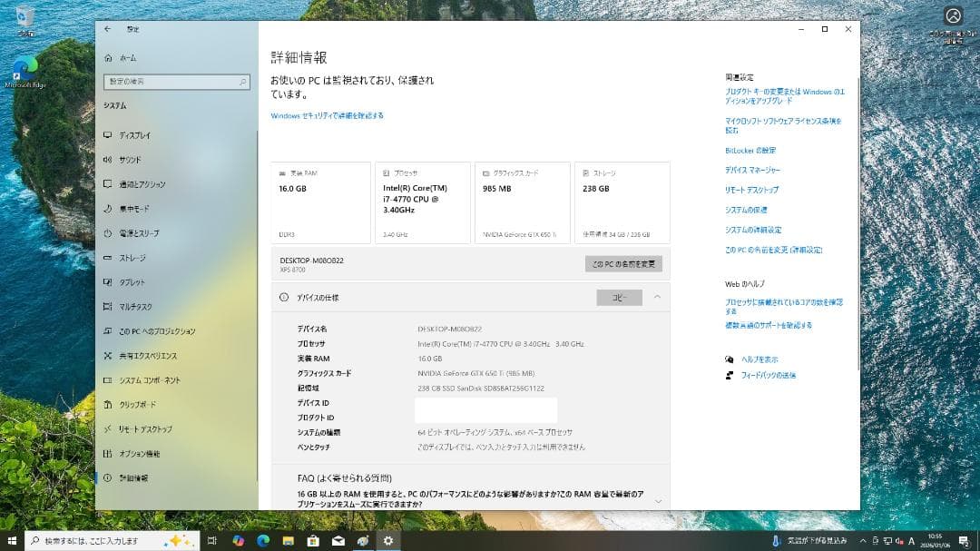Click the back arrow in Settings

click(x=106, y=29)
